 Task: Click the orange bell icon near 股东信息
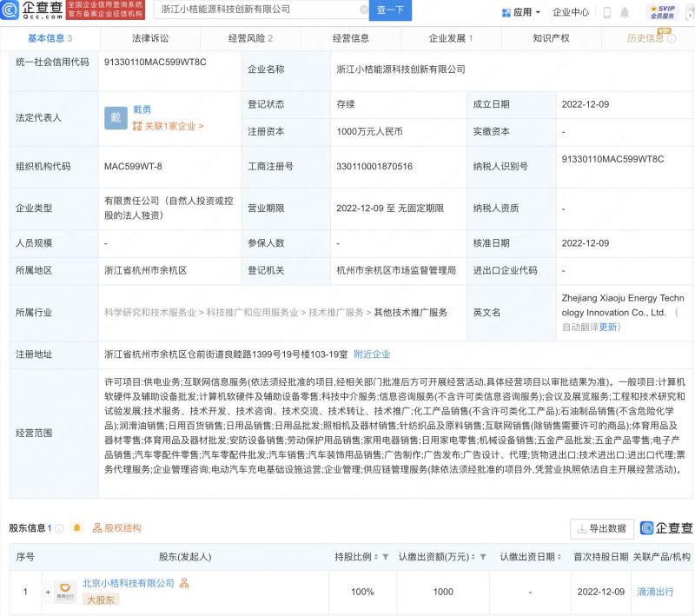coord(76,527)
